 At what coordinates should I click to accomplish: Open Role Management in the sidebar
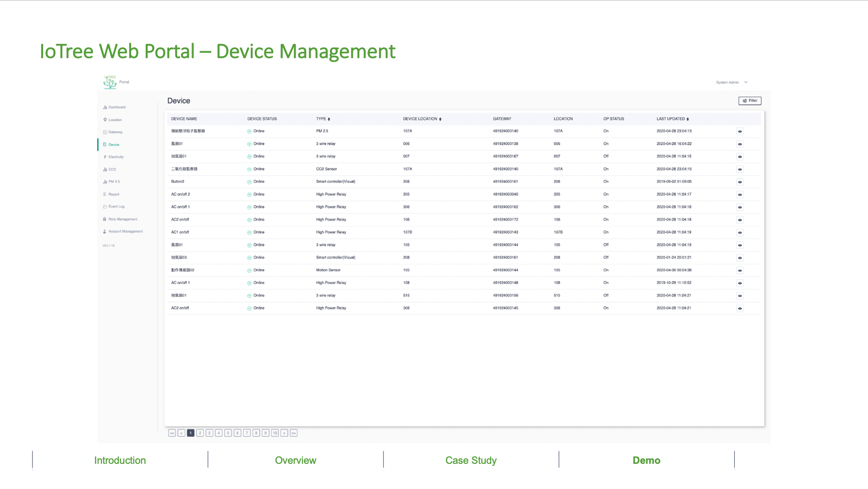tap(121, 219)
